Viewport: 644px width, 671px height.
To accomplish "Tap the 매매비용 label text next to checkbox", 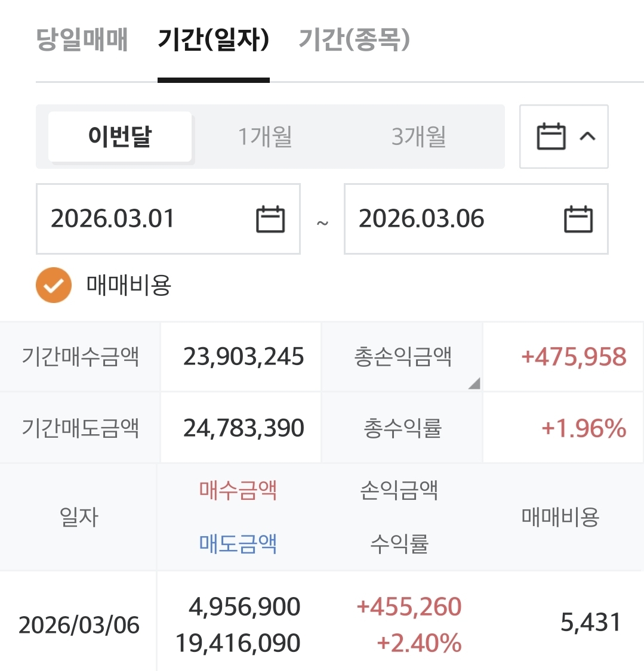I will (x=129, y=285).
